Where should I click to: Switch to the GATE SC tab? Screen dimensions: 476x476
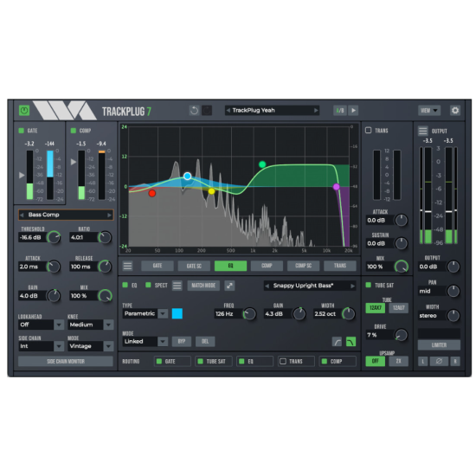(x=194, y=266)
